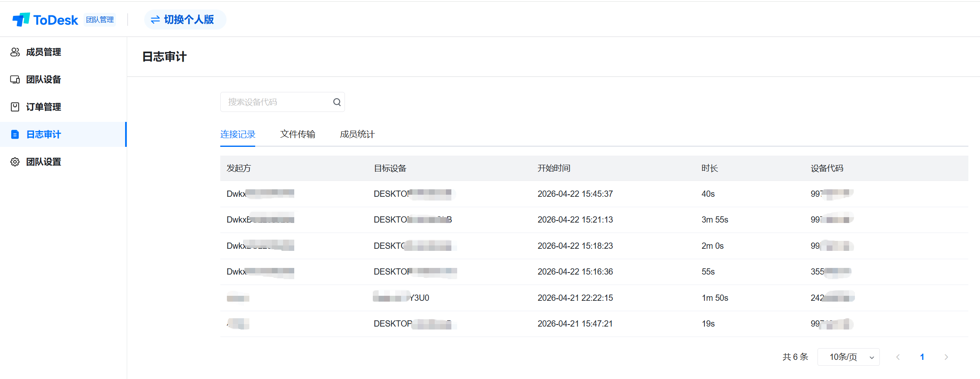Viewport: 980px width, 379px height.
Task: Focus the 搜索设备代码 search field
Action: [x=276, y=102]
